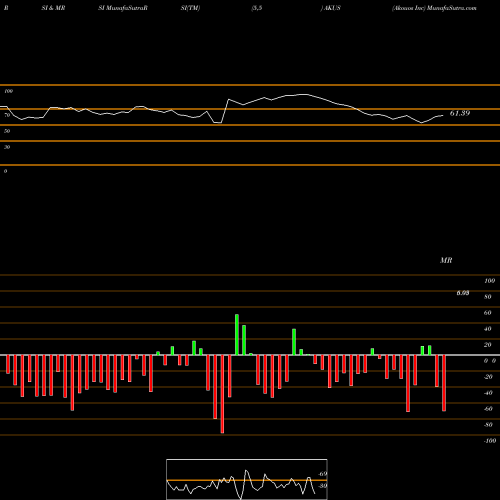Screen dimensions: 500x500
Task: Click the 60 label on the MR axis
Action: (487, 313)
